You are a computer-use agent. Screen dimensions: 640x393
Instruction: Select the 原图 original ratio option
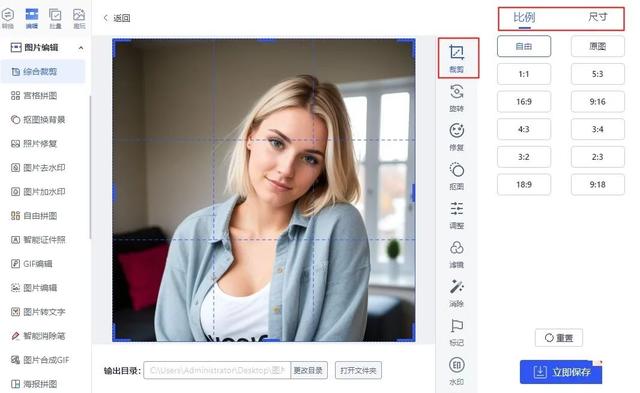(598, 46)
